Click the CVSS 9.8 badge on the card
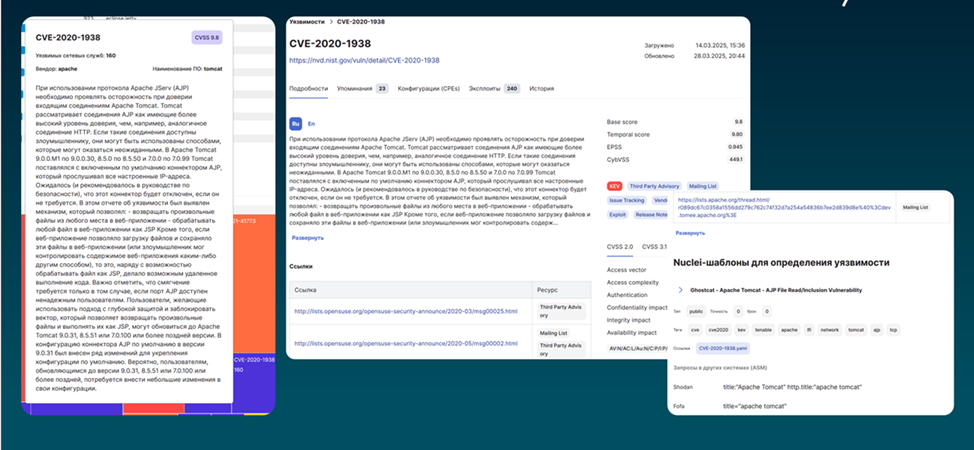This screenshot has width=974, height=450. coord(207,38)
